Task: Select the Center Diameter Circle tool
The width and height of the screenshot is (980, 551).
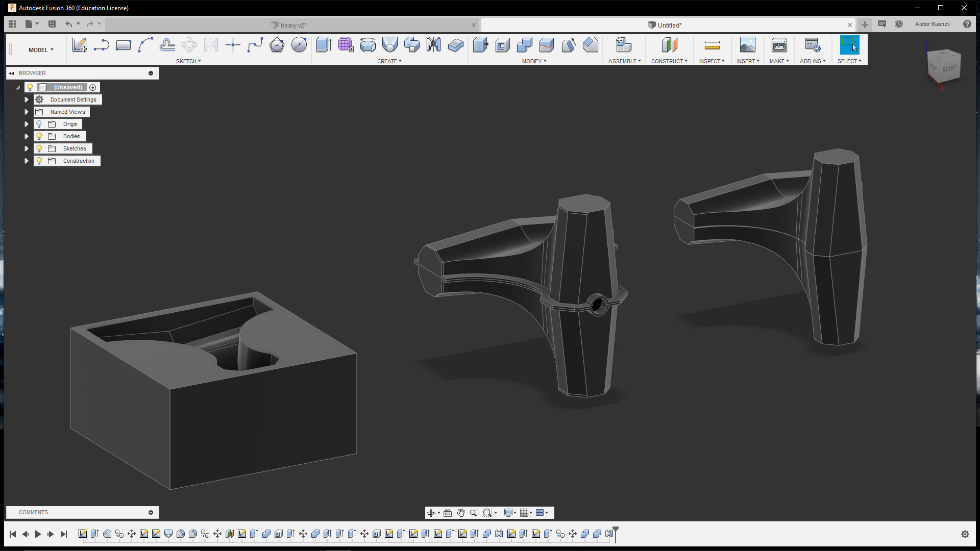Action: click(x=299, y=45)
